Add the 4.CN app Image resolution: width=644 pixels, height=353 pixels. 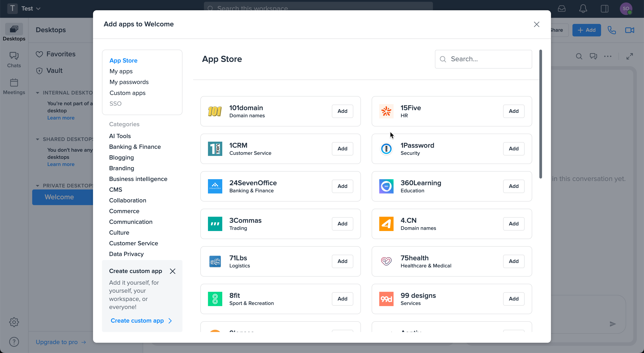[513, 224]
